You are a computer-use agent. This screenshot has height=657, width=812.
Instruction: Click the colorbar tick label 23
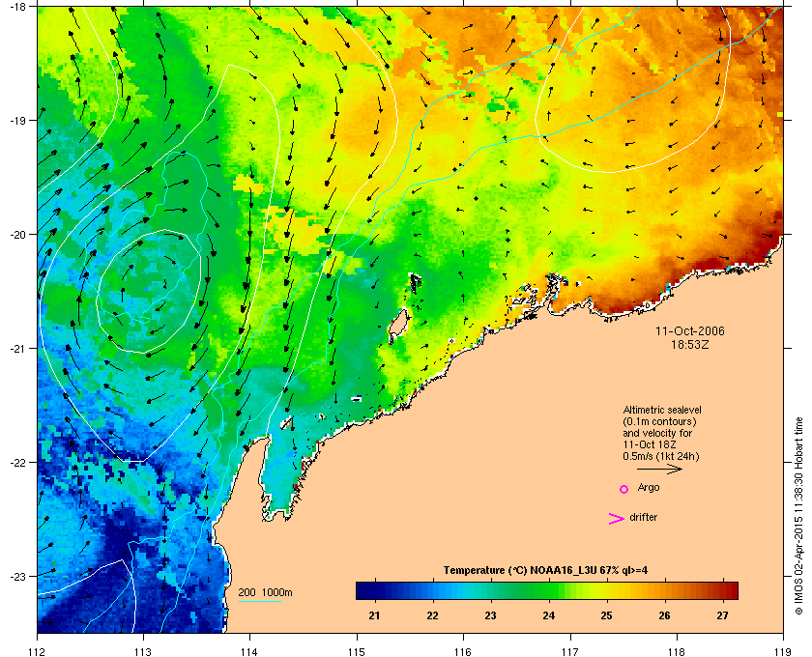pyautogui.click(x=490, y=615)
